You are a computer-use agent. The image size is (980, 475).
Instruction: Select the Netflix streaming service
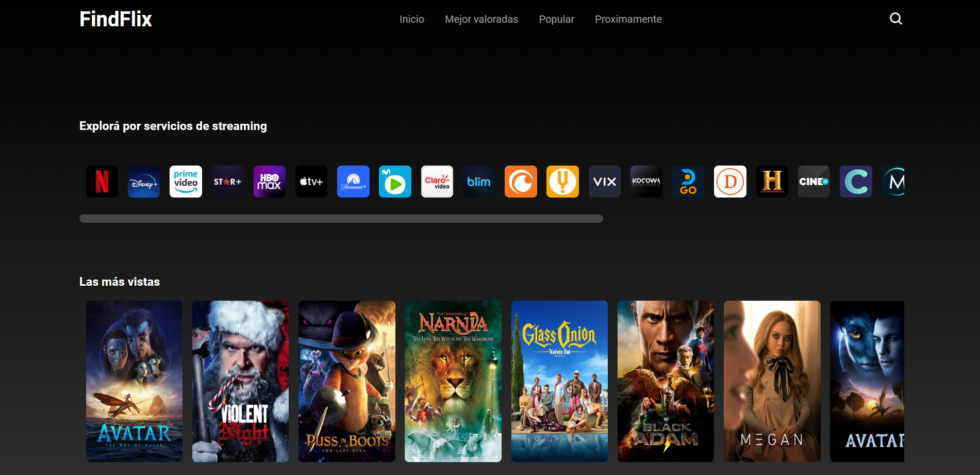click(102, 182)
